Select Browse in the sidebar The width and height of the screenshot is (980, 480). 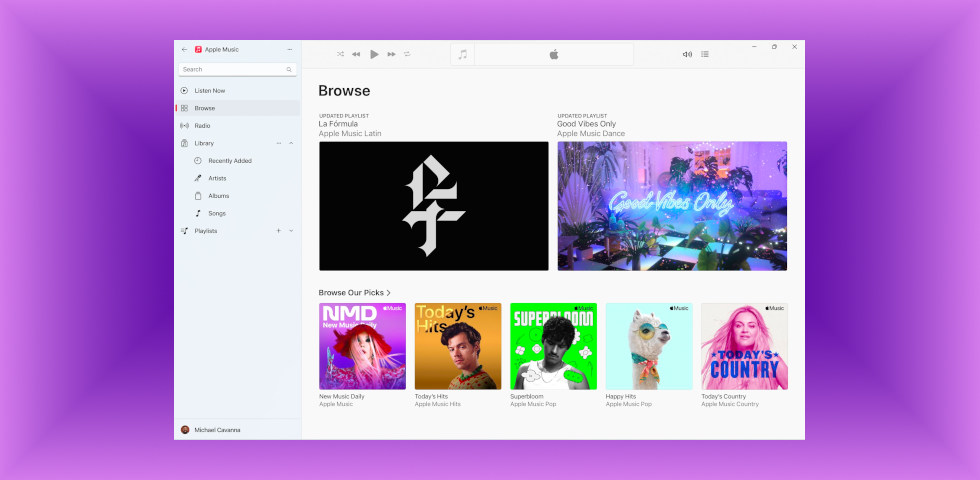click(238, 108)
